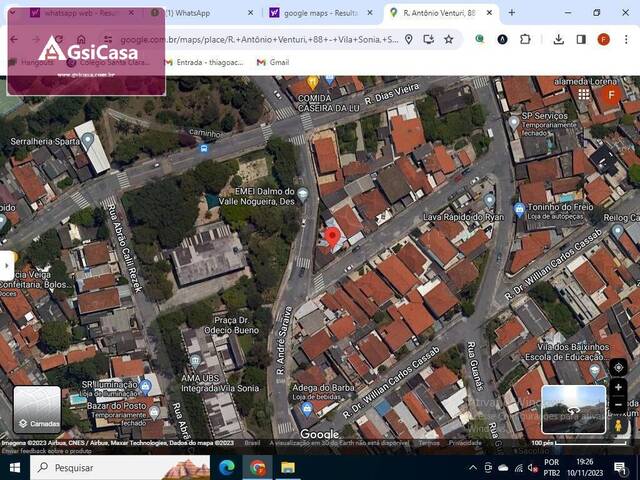Image resolution: width=640 pixels, height=480 pixels.
Task: Open the notifications center icon
Action: (x=620, y=468)
